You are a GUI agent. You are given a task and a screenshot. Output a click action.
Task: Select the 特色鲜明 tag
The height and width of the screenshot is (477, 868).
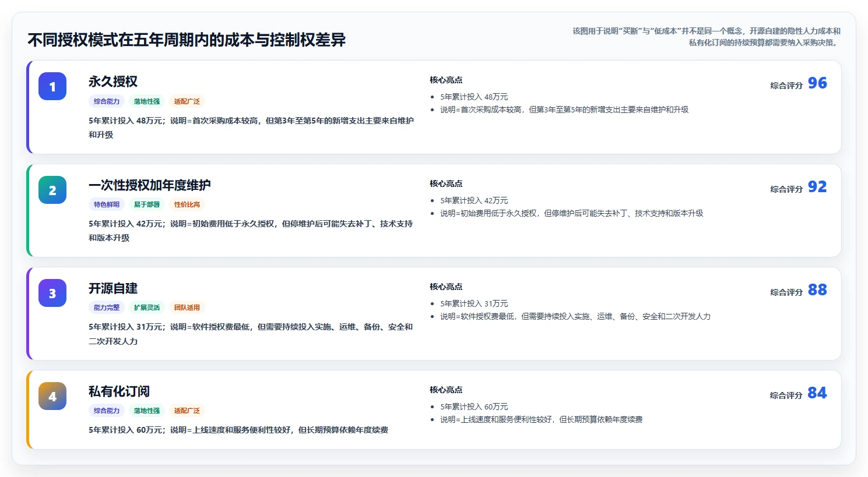pos(107,204)
